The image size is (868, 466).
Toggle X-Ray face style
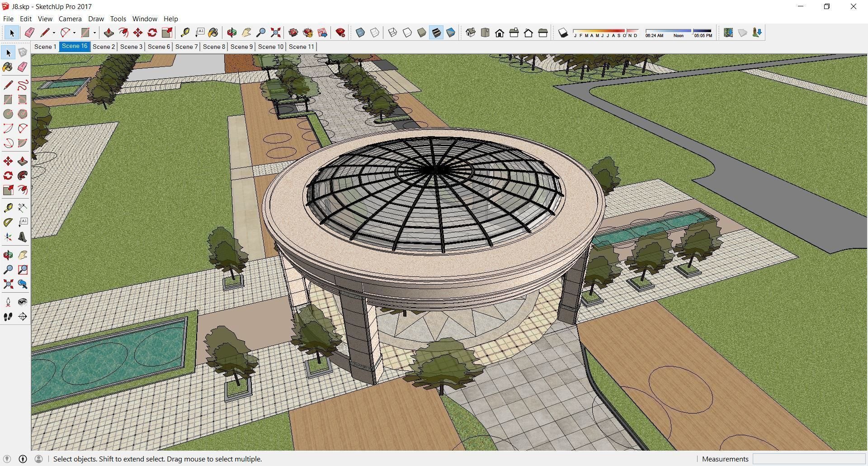point(360,33)
